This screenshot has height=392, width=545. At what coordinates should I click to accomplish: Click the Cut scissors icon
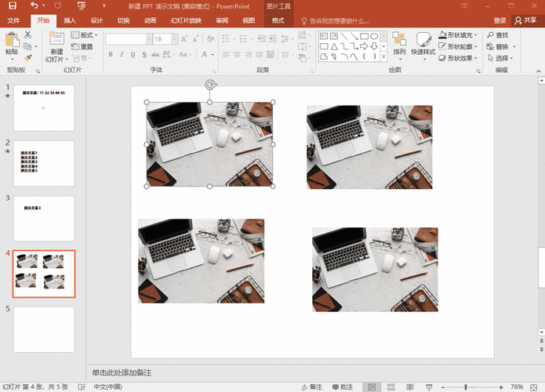tap(27, 34)
